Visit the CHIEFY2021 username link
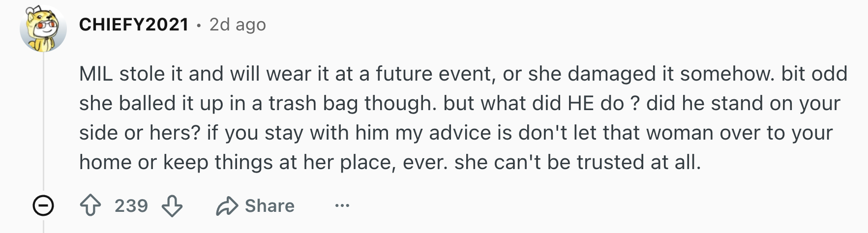This screenshot has width=868, height=233. click(134, 24)
